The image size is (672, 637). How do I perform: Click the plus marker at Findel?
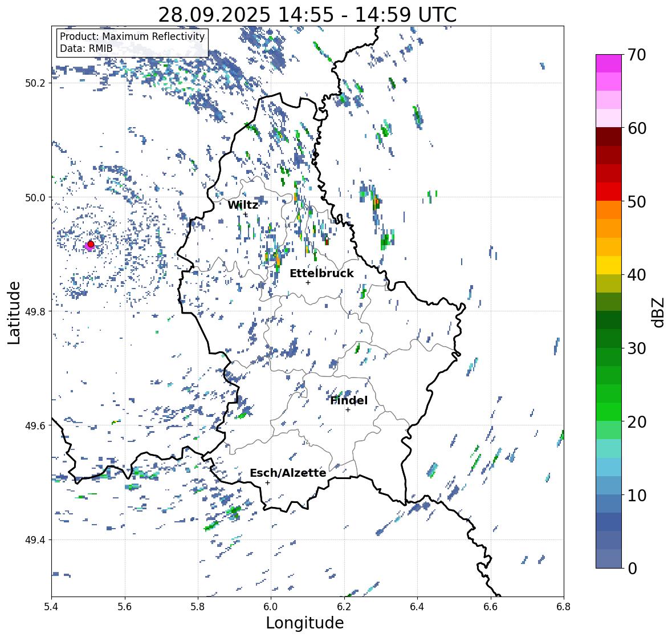point(348,410)
